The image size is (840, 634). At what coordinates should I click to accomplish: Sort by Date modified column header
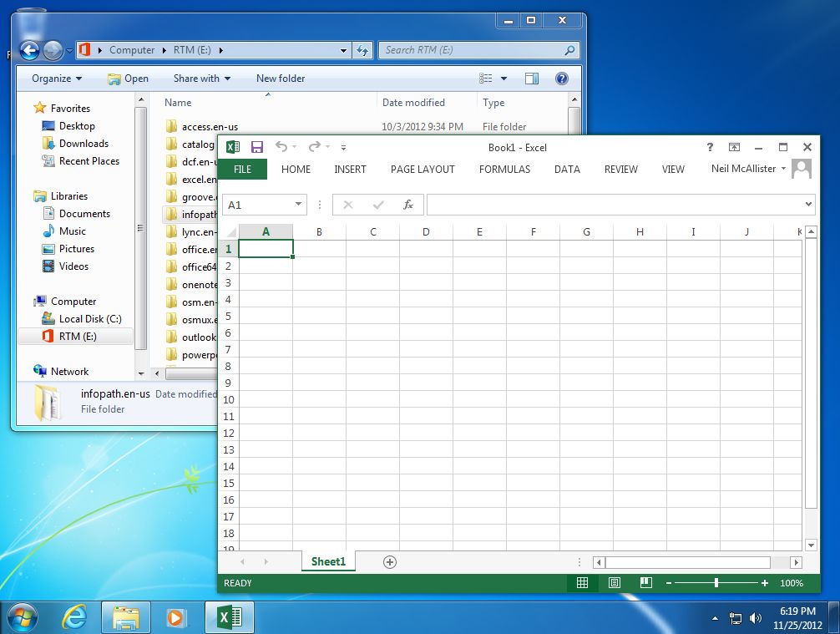click(413, 103)
